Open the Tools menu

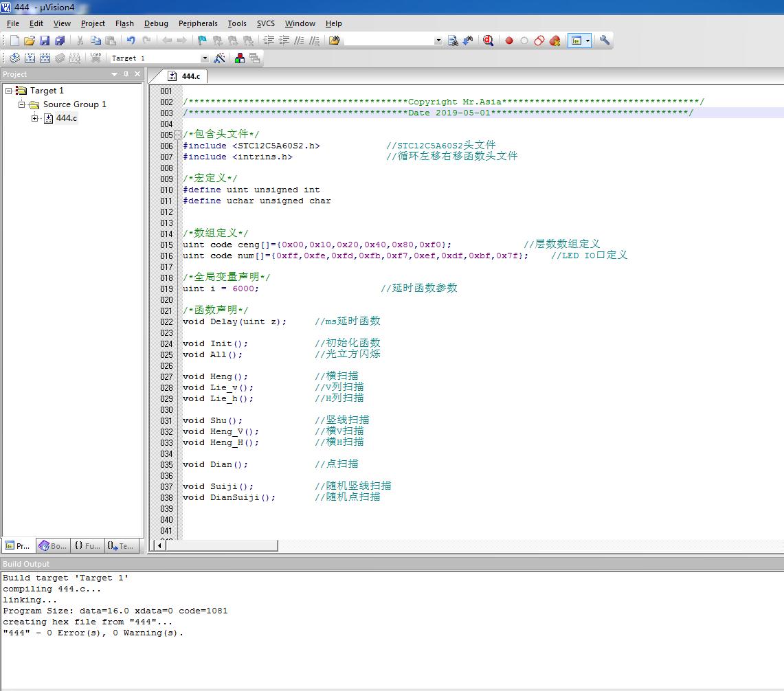pyautogui.click(x=237, y=23)
